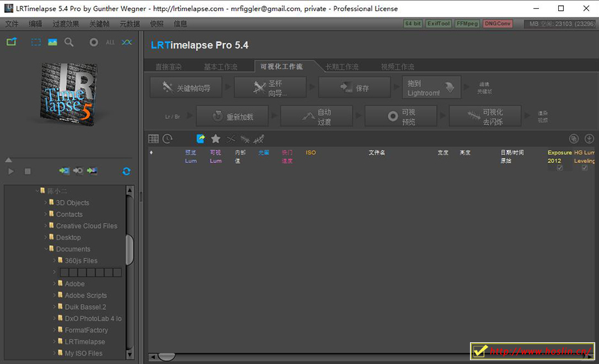Expand the LRTimelapse folder
The width and height of the screenshot is (599, 364).
coord(54,341)
